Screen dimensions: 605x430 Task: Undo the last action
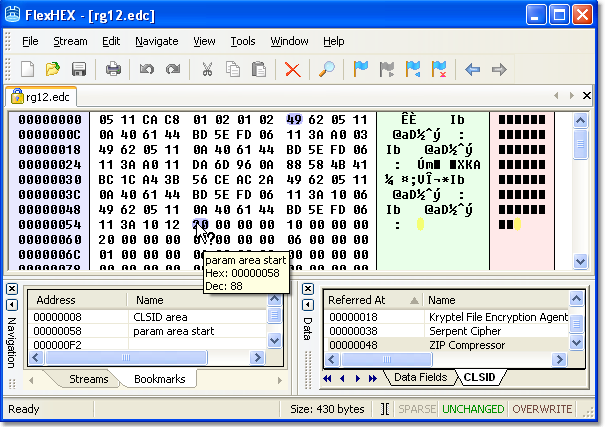coord(147,69)
